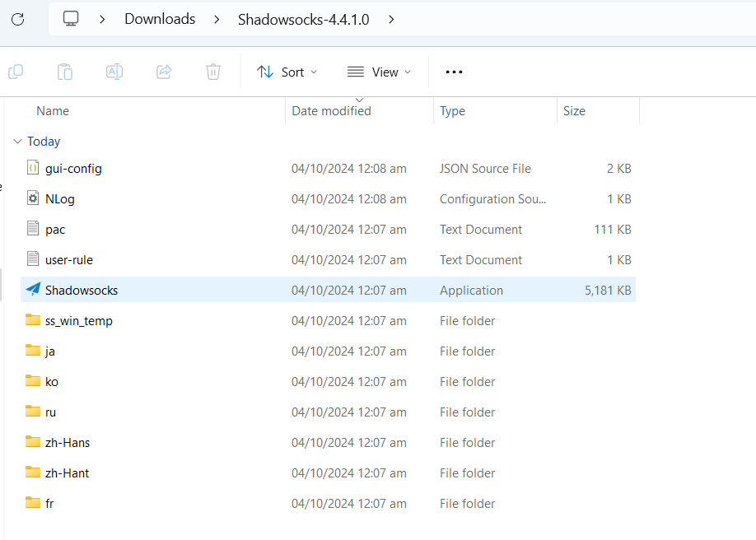Select the NLog file name
This screenshot has height=540, width=756.
[60, 199]
